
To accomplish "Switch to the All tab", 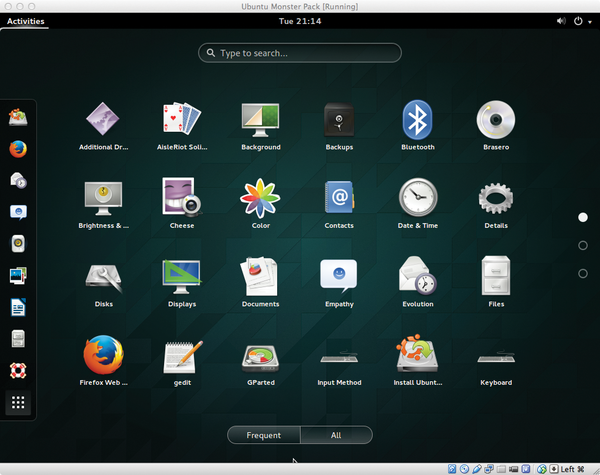I will [336, 435].
